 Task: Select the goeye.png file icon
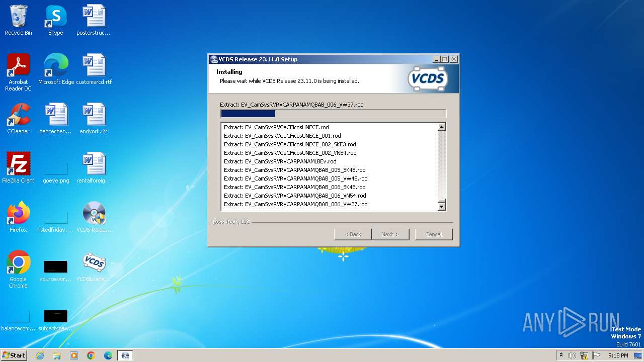56,172
